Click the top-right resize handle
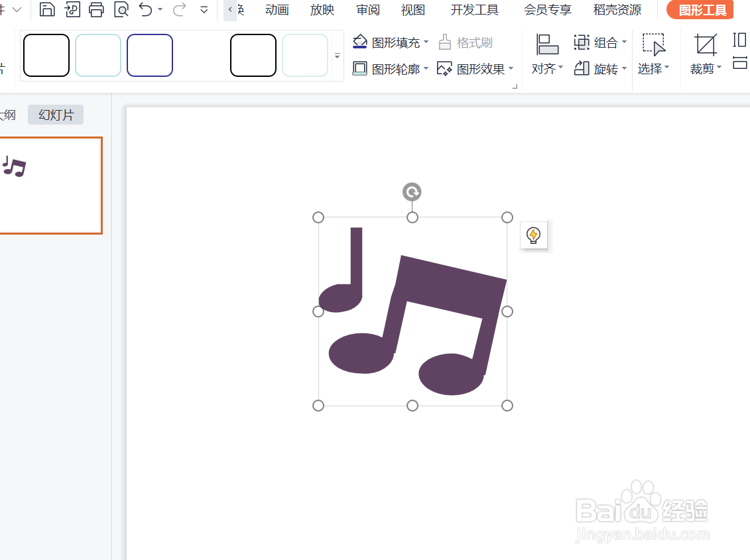The width and height of the screenshot is (750, 560). click(x=507, y=217)
